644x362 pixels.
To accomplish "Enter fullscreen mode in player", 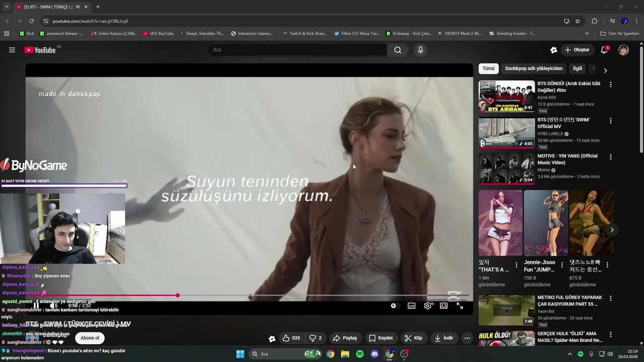I will pos(460,306).
